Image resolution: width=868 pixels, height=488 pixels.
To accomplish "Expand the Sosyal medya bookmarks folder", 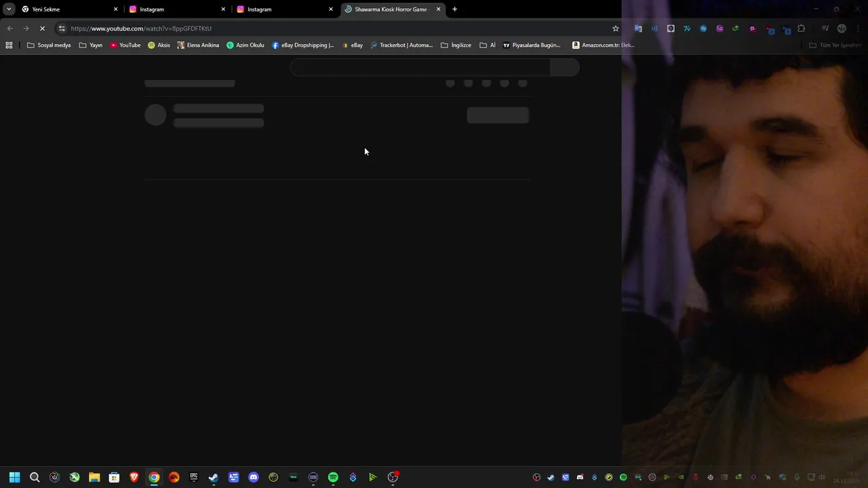I will coord(49,45).
